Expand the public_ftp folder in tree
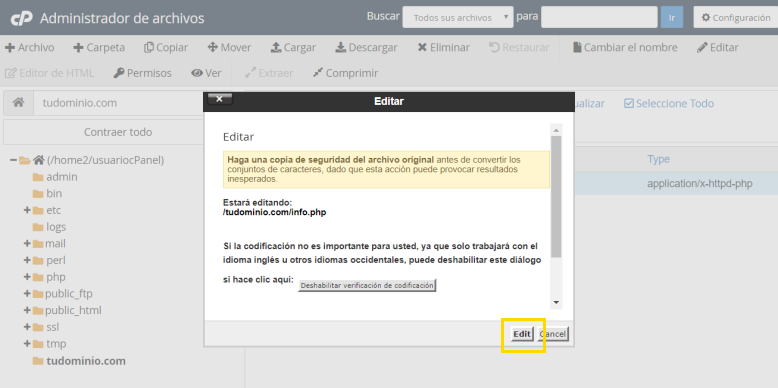 [27, 294]
